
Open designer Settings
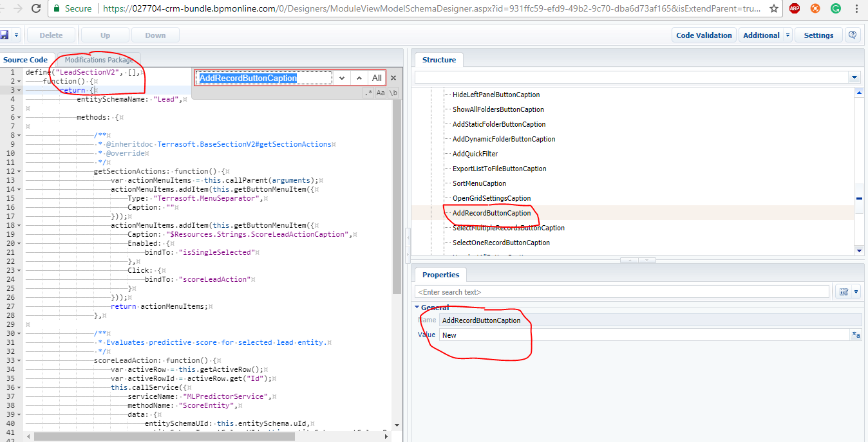pos(818,35)
